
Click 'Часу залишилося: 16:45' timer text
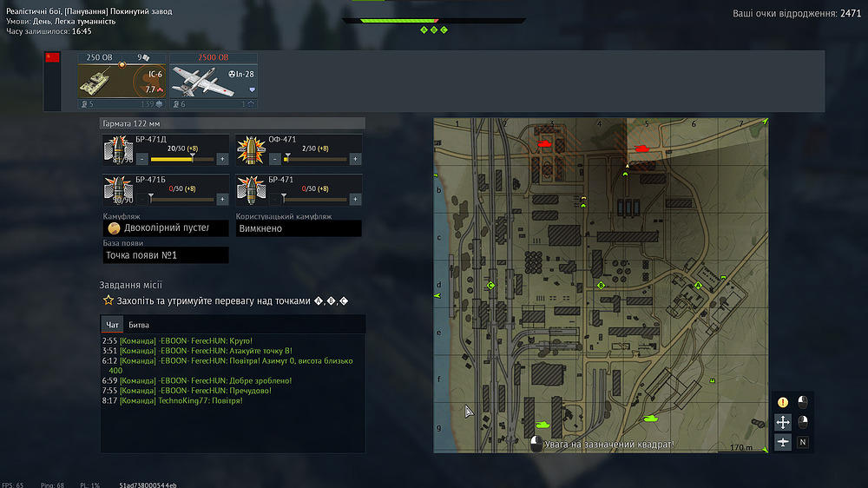coord(49,31)
